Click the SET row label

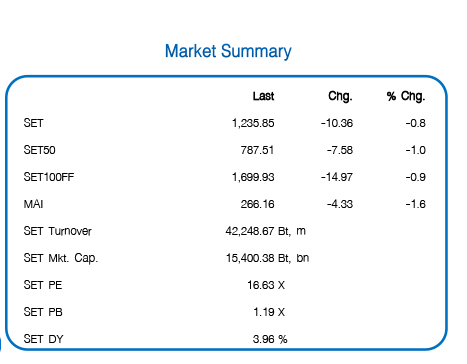pos(33,123)
